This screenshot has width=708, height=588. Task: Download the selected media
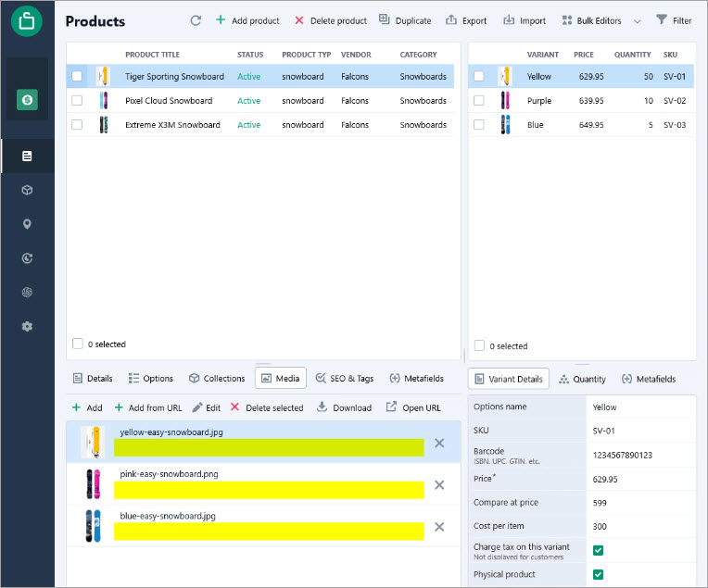(344, 407)
